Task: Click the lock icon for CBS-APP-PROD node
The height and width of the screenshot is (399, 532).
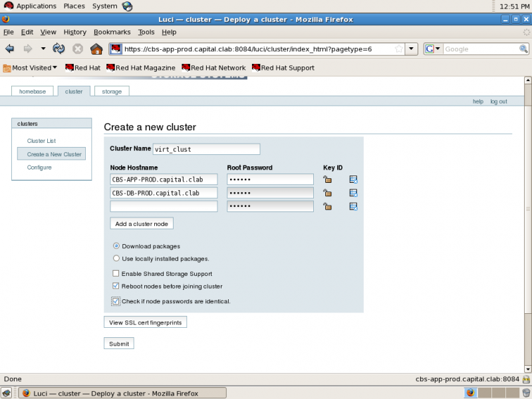Action: point(327,180)
